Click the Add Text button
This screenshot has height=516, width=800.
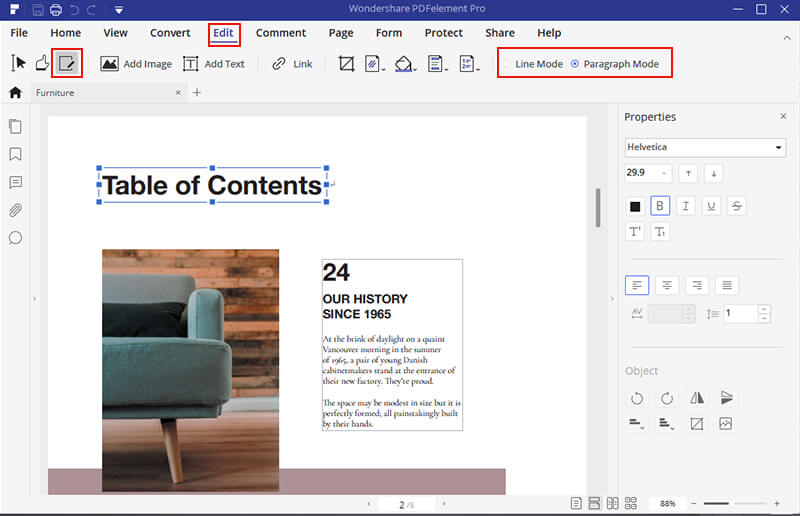(213, 63)
